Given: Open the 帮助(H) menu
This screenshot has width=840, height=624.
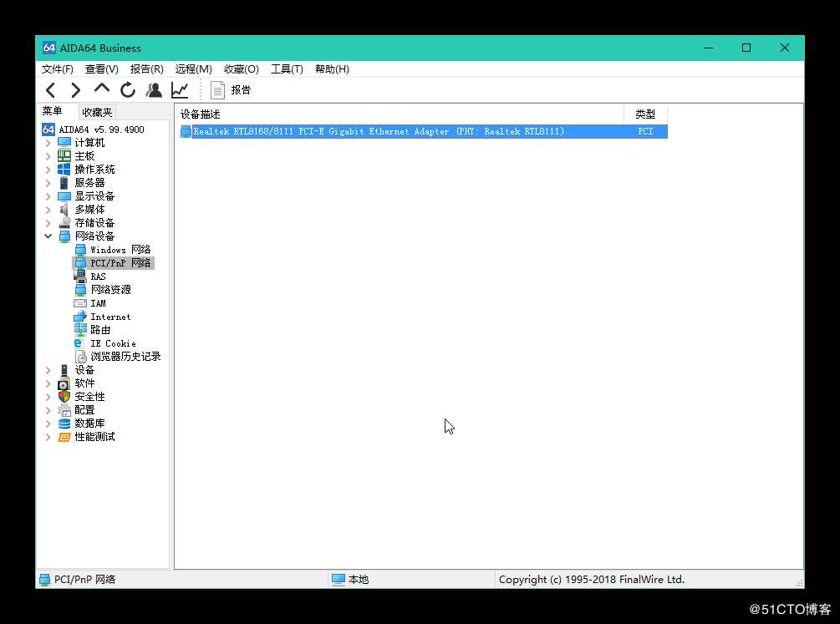Looking at the screenshot, I should pyautogui.click(x=332, y=69).
